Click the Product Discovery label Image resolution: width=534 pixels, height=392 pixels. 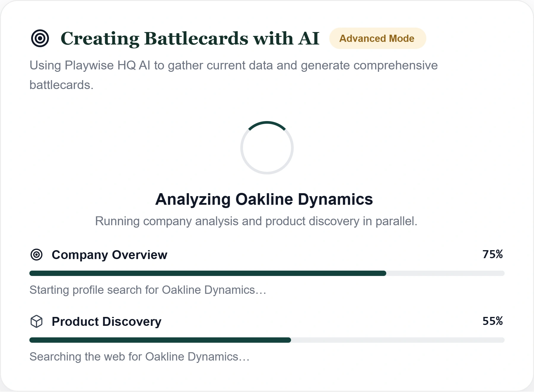click(x=107, y=322)
